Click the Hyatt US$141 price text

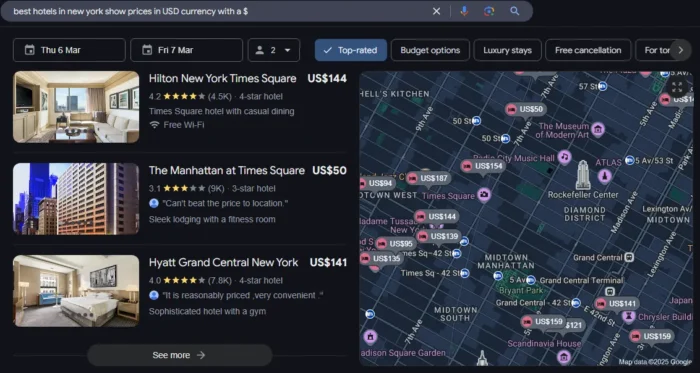click(x=328, y=262)
